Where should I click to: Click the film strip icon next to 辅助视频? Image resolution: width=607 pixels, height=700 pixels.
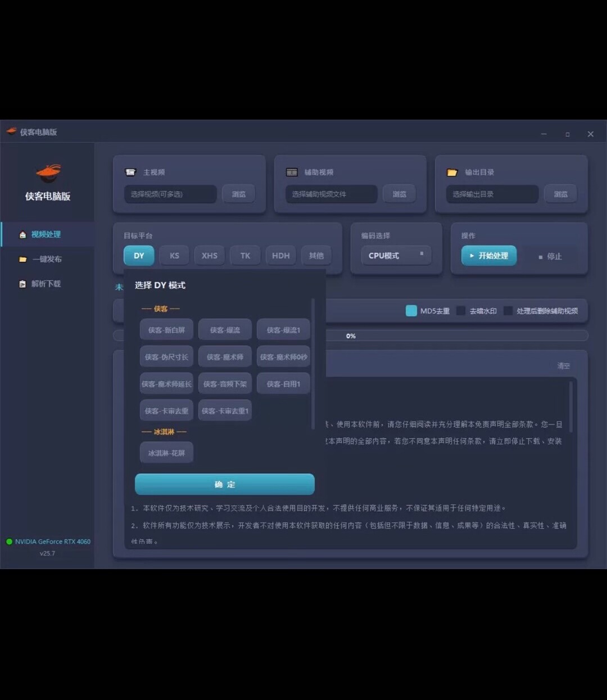(292, 172)
